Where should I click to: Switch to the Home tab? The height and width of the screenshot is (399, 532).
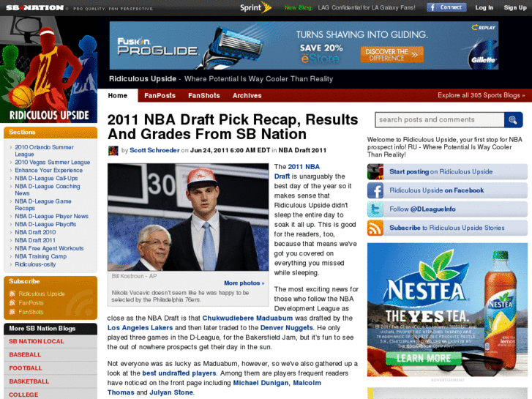click(117, 95)
